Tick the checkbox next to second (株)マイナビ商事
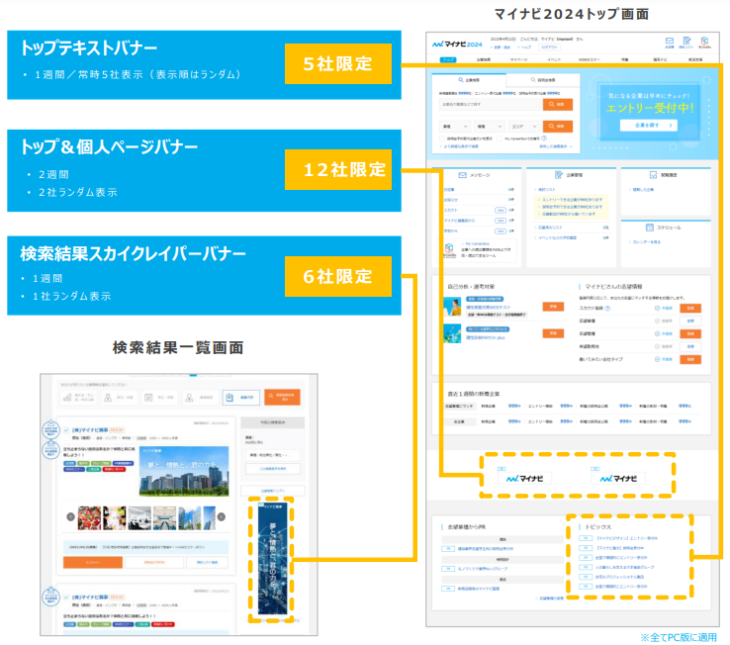Image resolution: width=730 pixels, height=645 pixels. click(x=68, y=598)
